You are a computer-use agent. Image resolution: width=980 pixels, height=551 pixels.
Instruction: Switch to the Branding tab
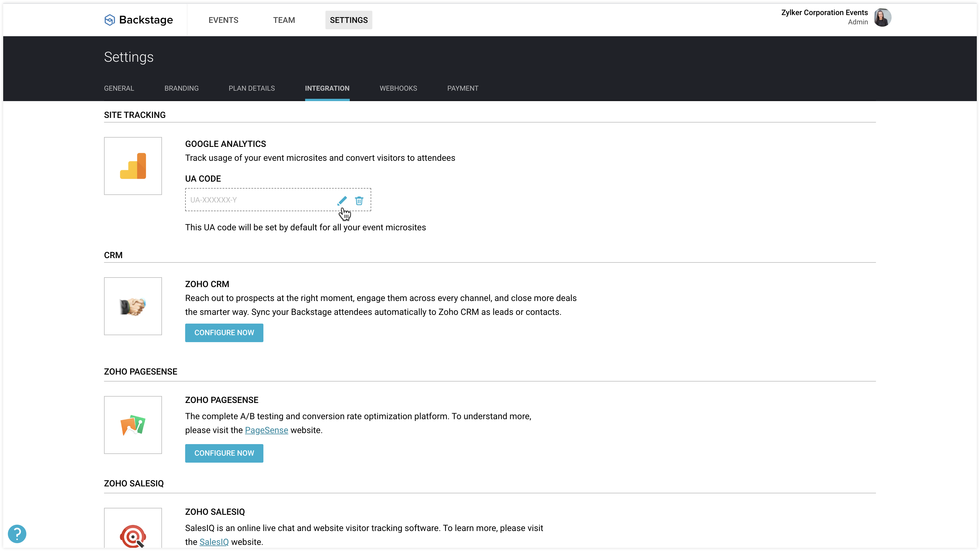181,88
